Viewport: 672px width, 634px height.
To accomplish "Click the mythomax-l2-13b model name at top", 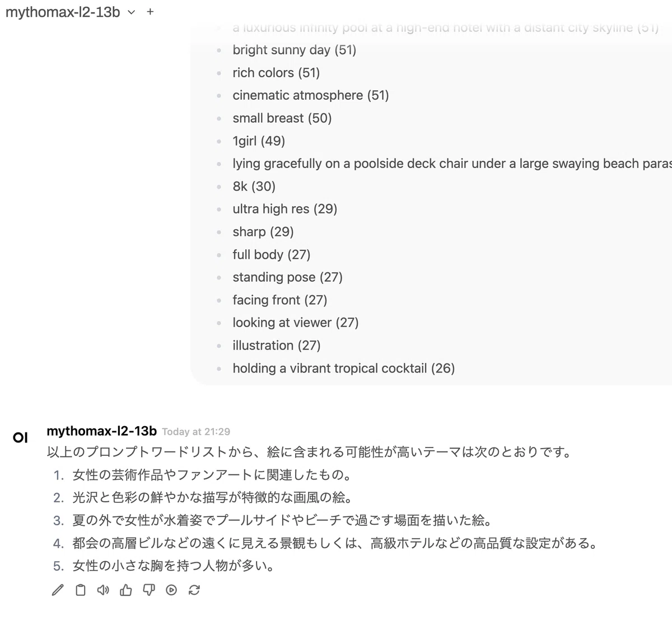I will [x=63, y=12].
